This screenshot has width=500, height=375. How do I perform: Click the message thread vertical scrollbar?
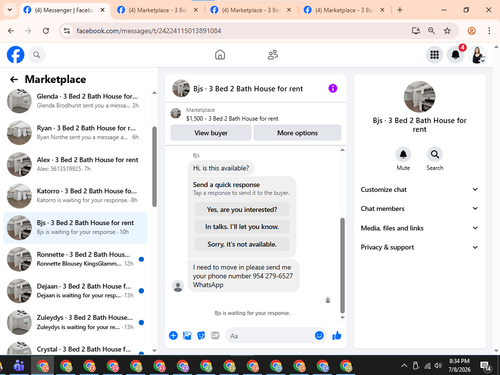pyautogui.click(x=342, y=265)
